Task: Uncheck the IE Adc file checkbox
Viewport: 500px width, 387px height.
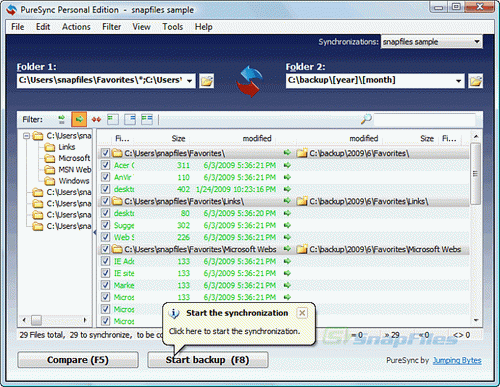Action: [105, 261]
